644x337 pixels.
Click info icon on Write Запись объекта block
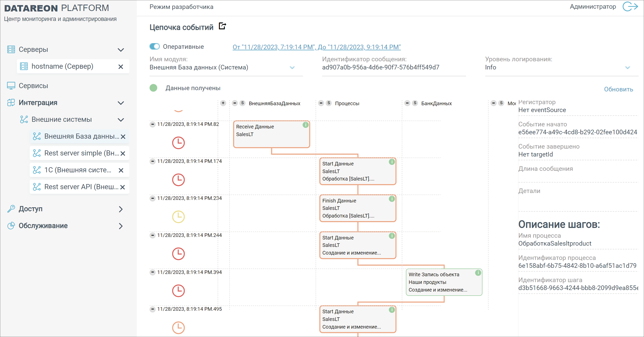478,273
